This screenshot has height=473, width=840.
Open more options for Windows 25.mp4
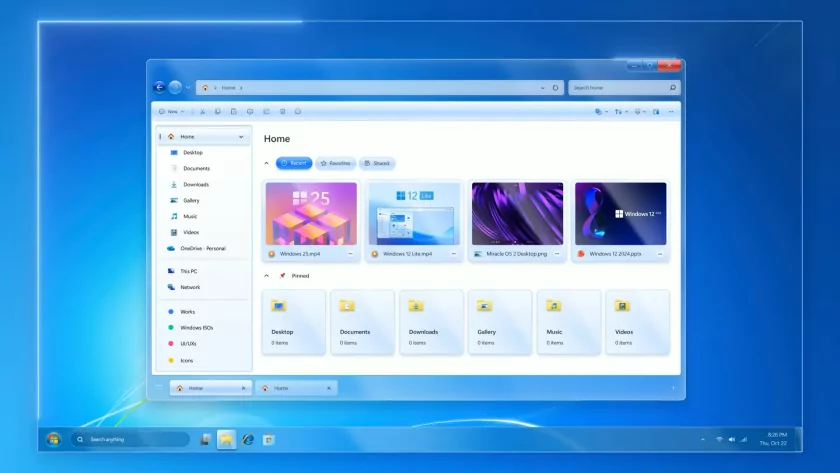351,254
